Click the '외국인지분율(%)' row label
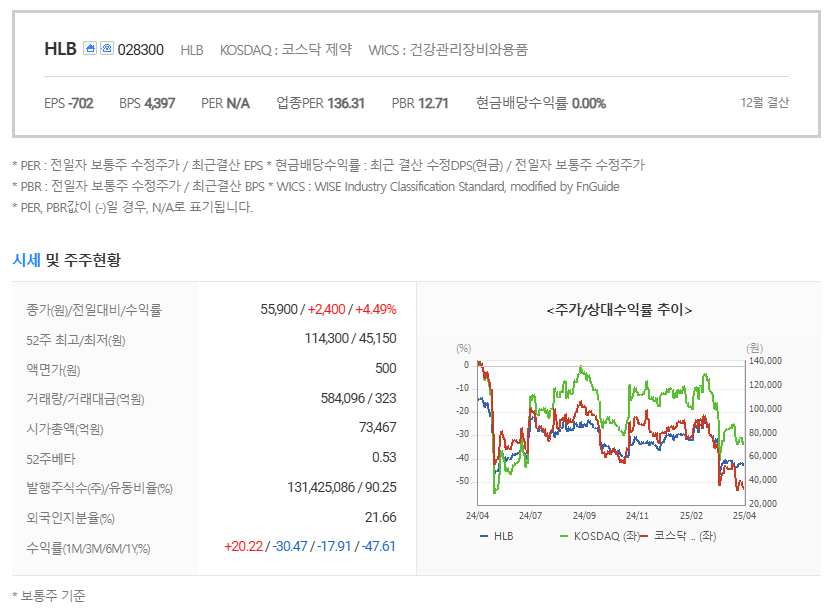This screenshot has width=824, height=609. point(70,518)
